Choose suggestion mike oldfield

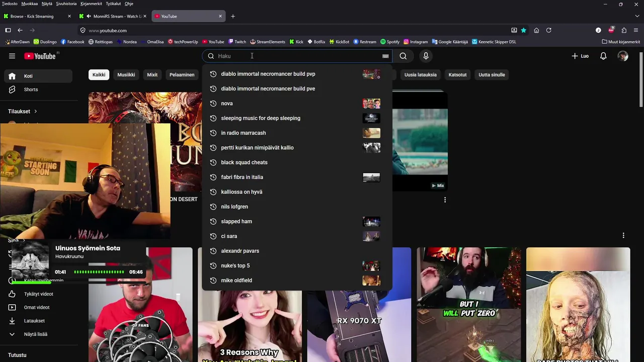(297, 281)
